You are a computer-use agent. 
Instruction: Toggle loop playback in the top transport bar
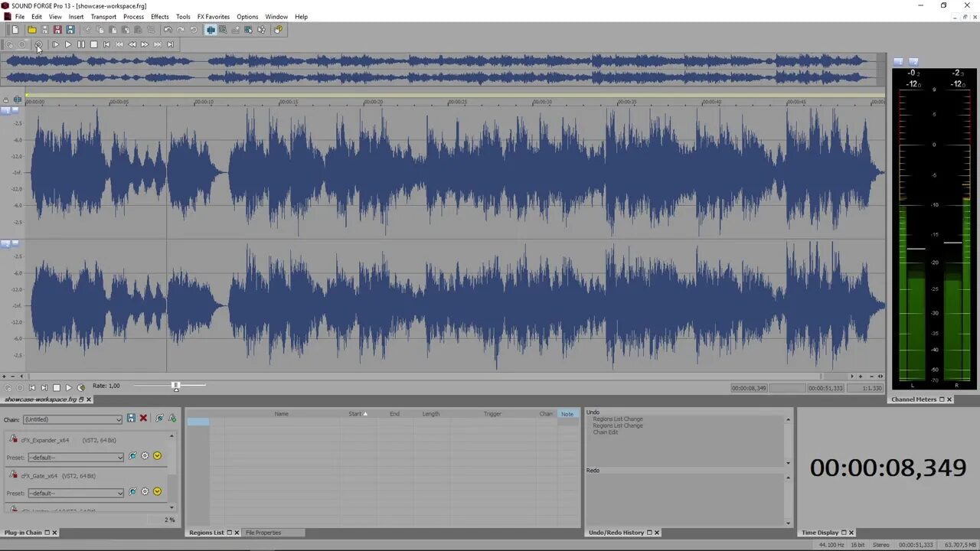(x=38, y=44)
